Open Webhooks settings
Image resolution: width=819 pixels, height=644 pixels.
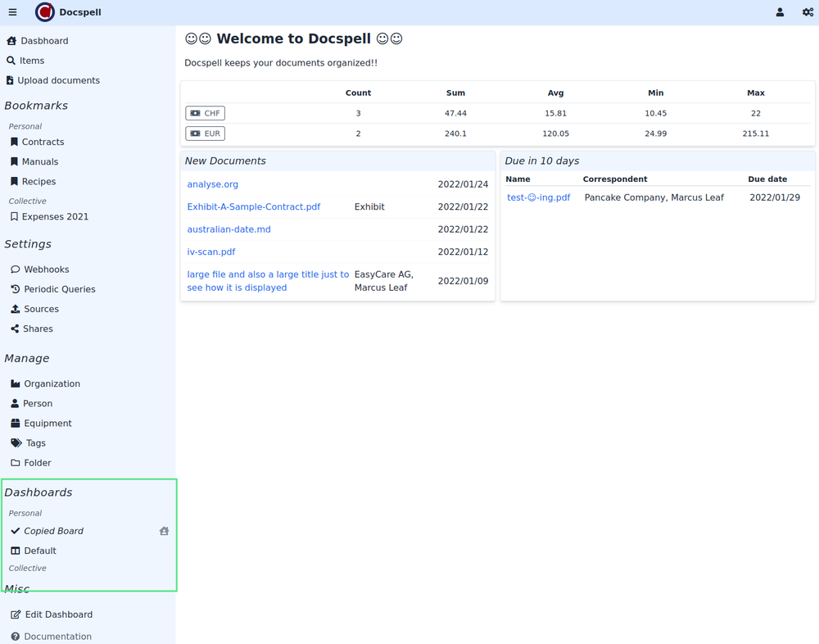click(46, 270)
